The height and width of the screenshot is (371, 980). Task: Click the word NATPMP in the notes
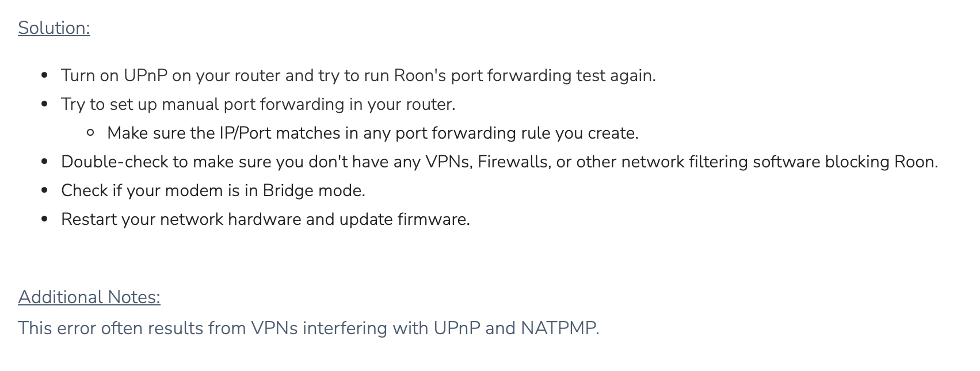click(x=558, y=328)
